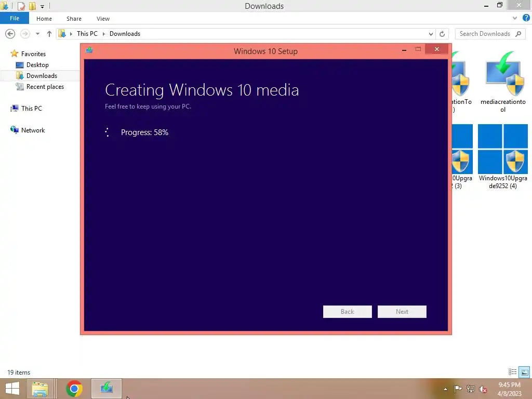Minimize the Windows 10 Setup window
Viewport: 532px width, 399px height.
[x=404, y=49]
